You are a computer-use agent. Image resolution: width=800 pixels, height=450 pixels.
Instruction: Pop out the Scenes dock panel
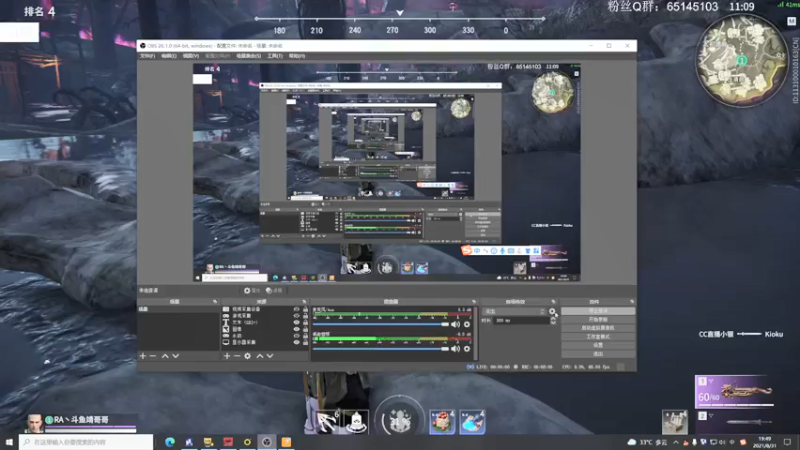click(215, 302)
